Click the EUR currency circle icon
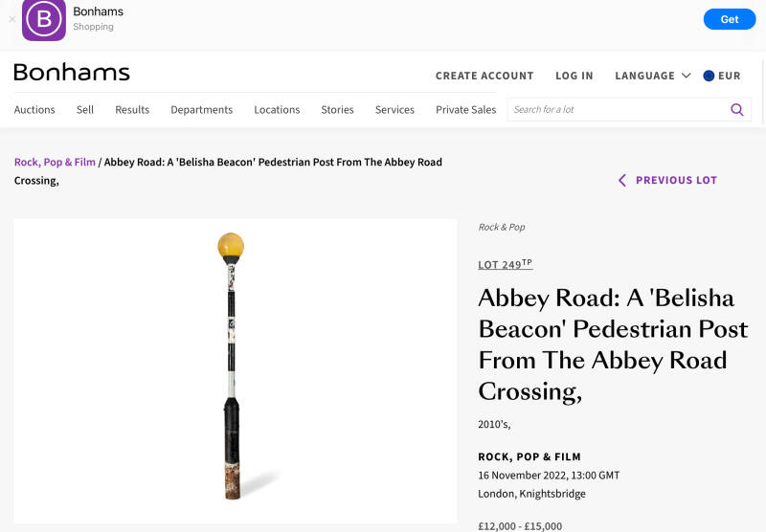The width and height of the screenshot is (766, 532). tap(709, 77)
